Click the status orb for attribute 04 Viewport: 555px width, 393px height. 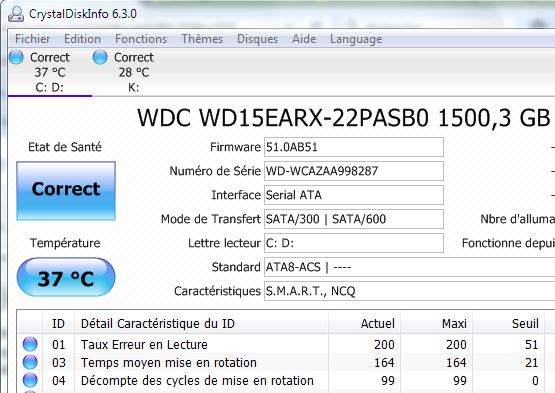pyautogui.click(x=30, y=380)
